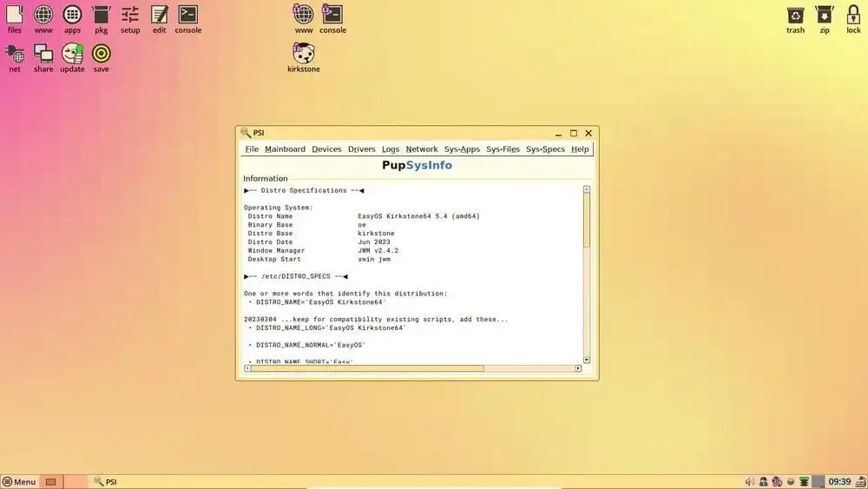Viewport: 868px width, 489px height.
Task: Open the Logs menu
Action: (x=391, y=149)
